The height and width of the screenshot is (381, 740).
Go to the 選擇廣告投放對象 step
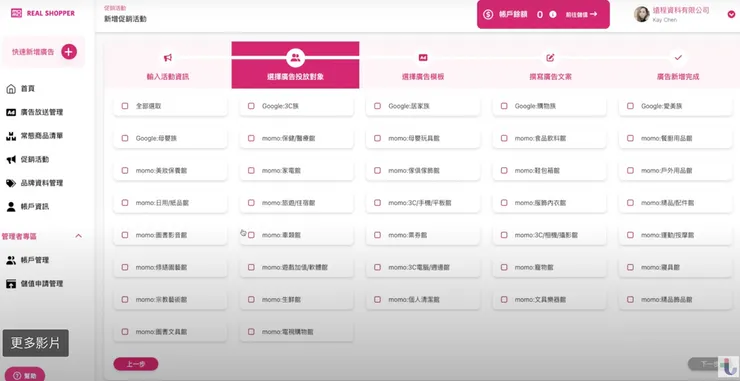click(x=295, y=65)
